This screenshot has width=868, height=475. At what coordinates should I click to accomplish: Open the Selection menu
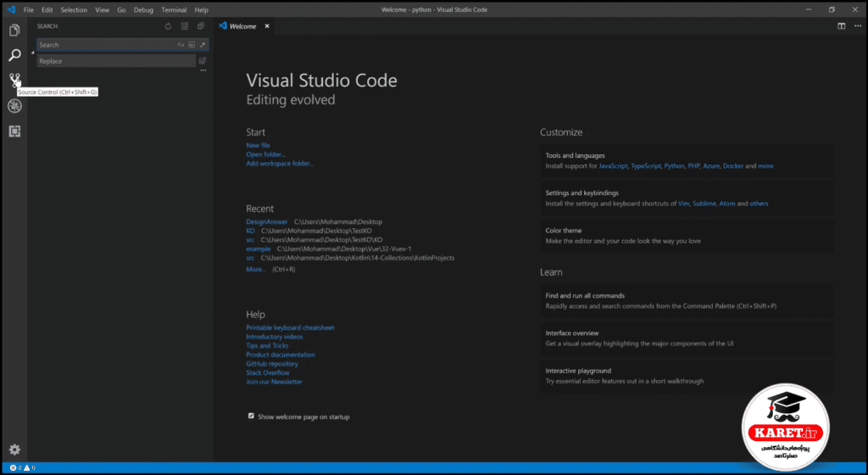(x=74, y=10)
